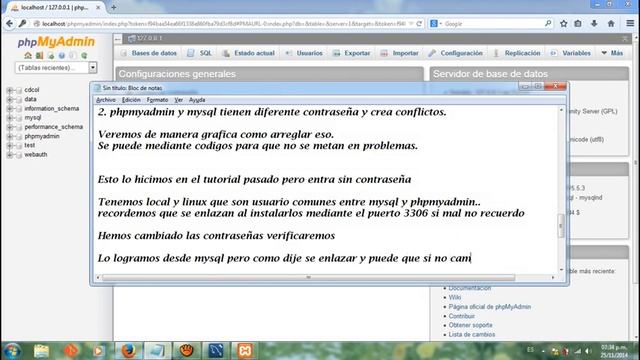
Task: Open the Replicación tab
Action: tap(517, 53)
